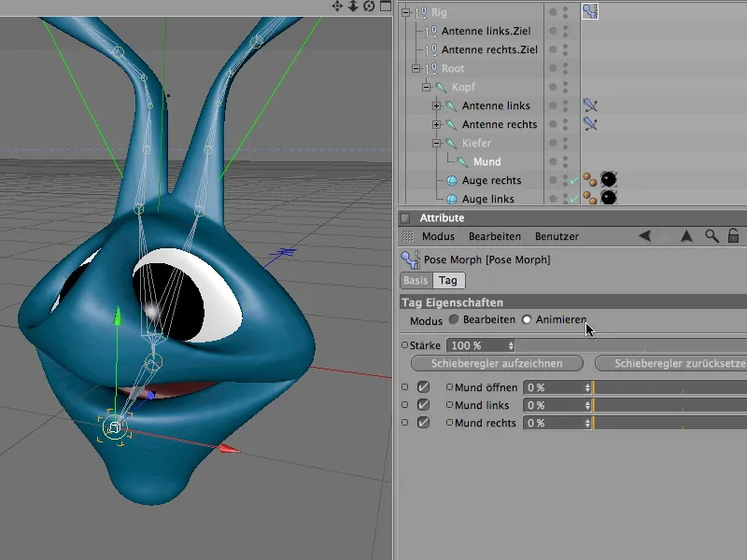Click the Mund öffnen value stepper arrows
The height and width of the screenshot is (560, 747).
[x=587, y=387]
